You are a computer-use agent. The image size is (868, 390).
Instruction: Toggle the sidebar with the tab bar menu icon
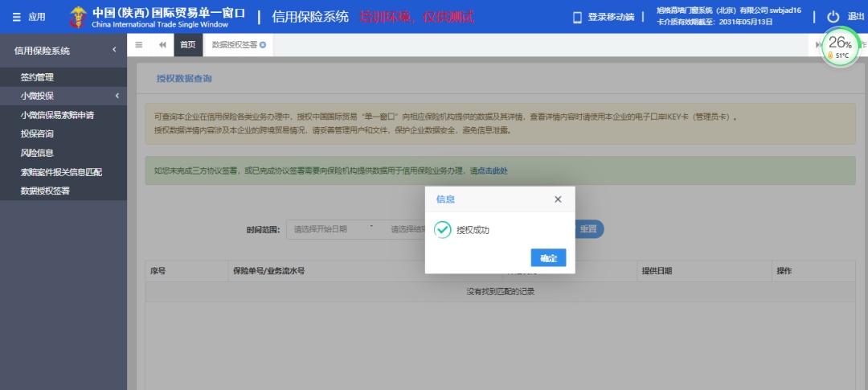[139, 45]
